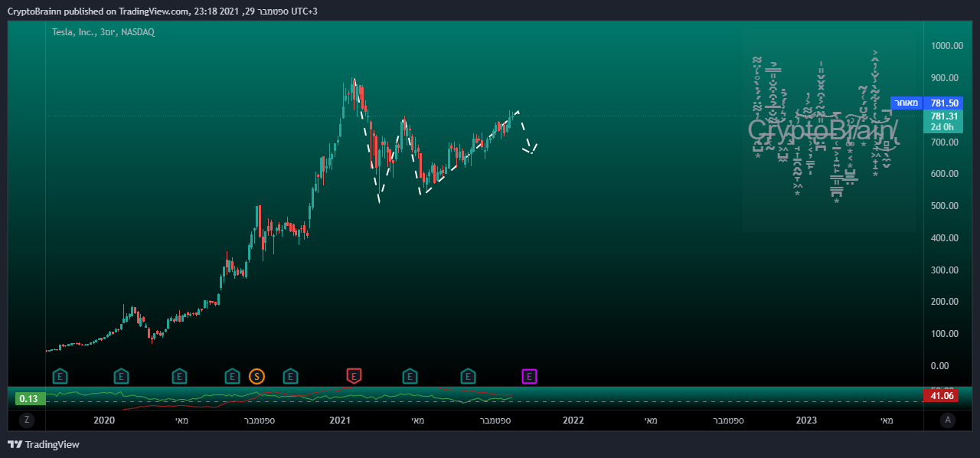Click the green 0.13 indicator value
980x458 pixels.
[x=29, y=398]
